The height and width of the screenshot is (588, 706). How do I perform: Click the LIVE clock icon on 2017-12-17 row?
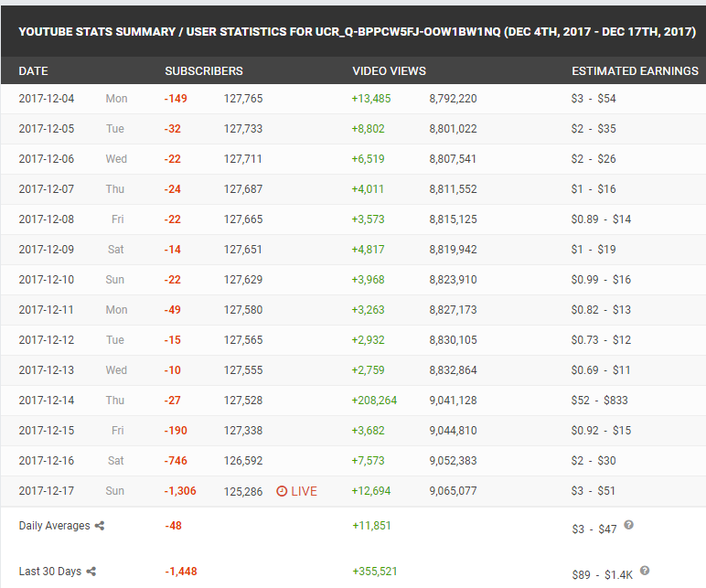pos(282,491)
